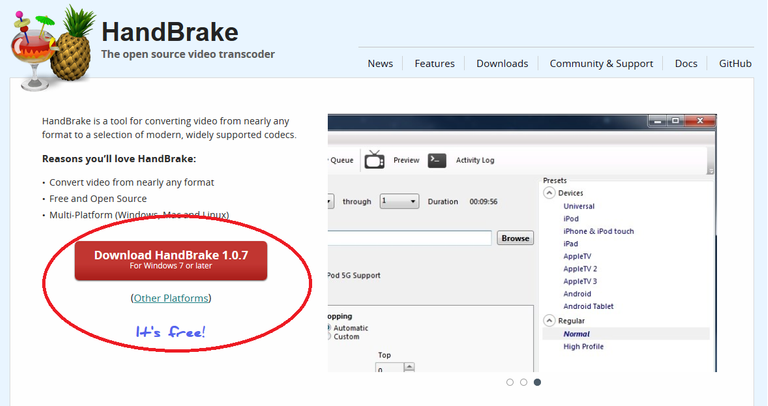Click 'Duration' label text

tap(443, 201)
